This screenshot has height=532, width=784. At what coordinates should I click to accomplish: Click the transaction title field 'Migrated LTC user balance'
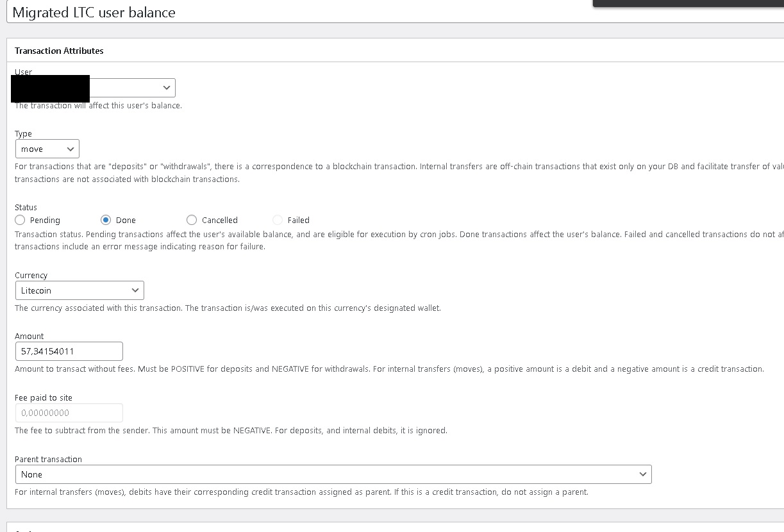[395, 12]
